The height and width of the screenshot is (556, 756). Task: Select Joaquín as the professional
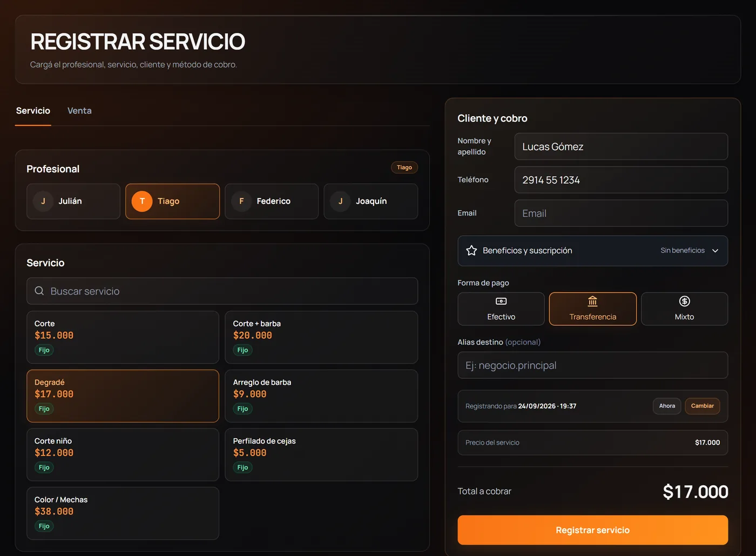coord(370,202)
